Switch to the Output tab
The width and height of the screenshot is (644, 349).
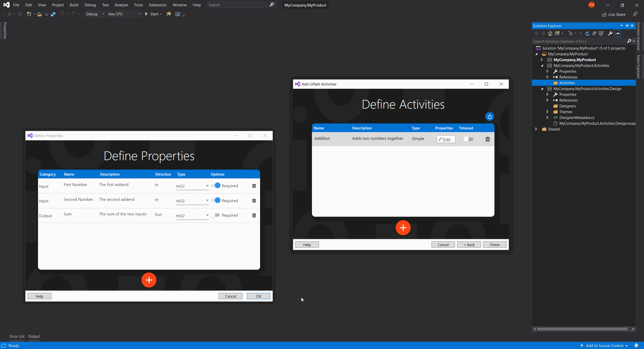34,336
